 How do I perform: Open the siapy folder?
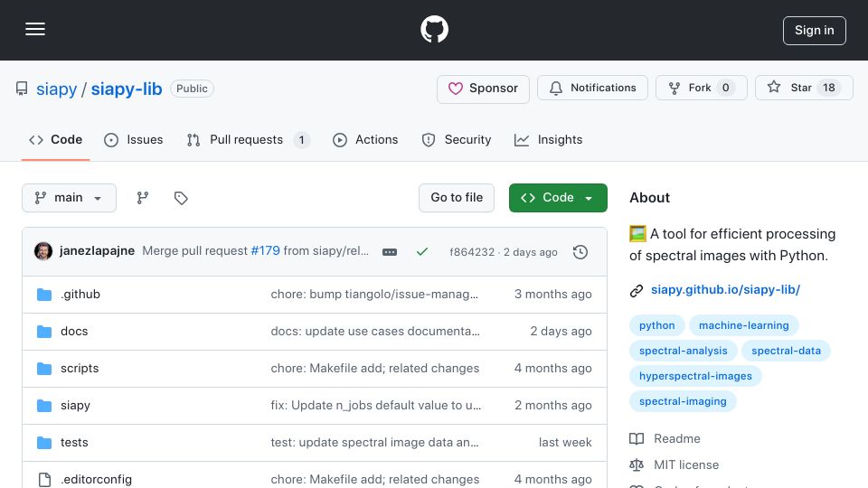pyautogui.click(x=75, y=406)
